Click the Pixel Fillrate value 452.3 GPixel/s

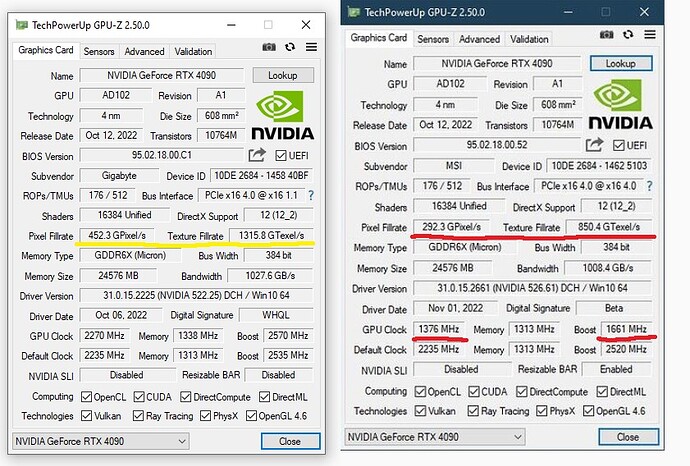pos(117,235)
